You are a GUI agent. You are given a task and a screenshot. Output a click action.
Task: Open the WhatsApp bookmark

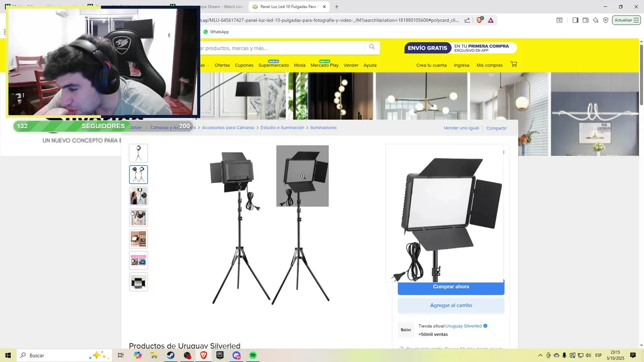(x=216, y=32)
